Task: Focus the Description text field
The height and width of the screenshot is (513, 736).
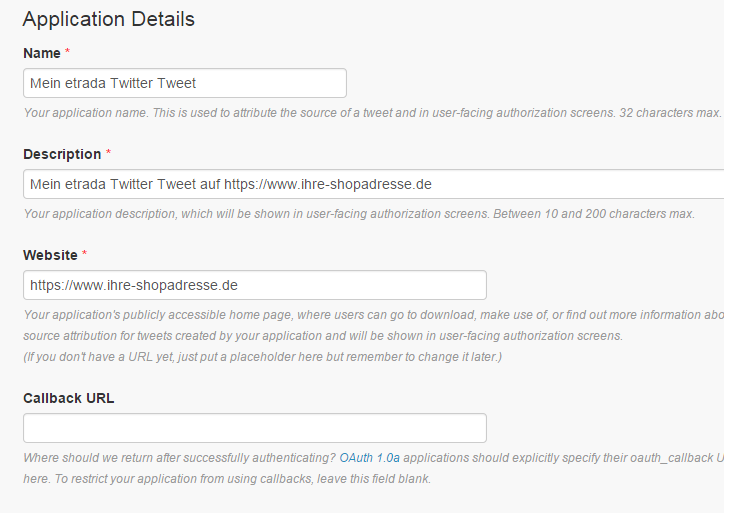Action: pos(372,184)
